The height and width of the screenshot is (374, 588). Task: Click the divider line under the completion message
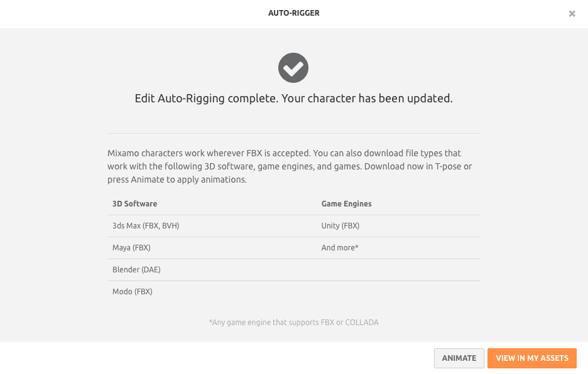[x=294, y=133]
